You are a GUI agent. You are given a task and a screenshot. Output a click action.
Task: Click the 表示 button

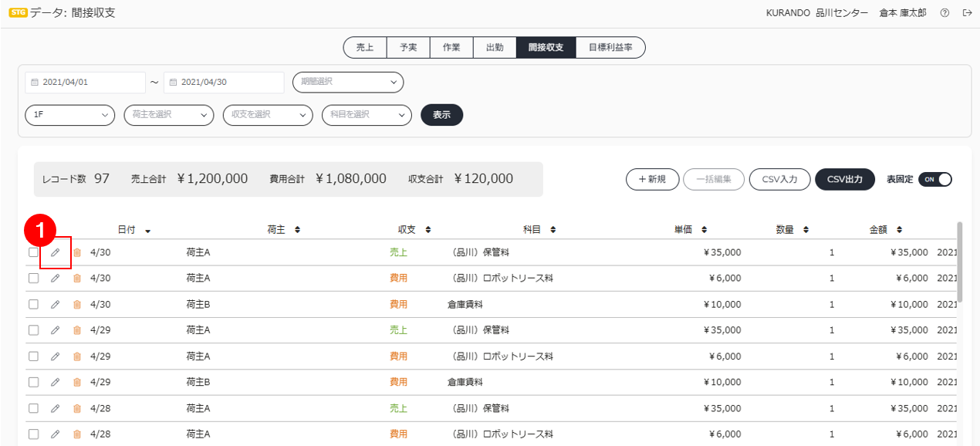[x=441, y=115]
